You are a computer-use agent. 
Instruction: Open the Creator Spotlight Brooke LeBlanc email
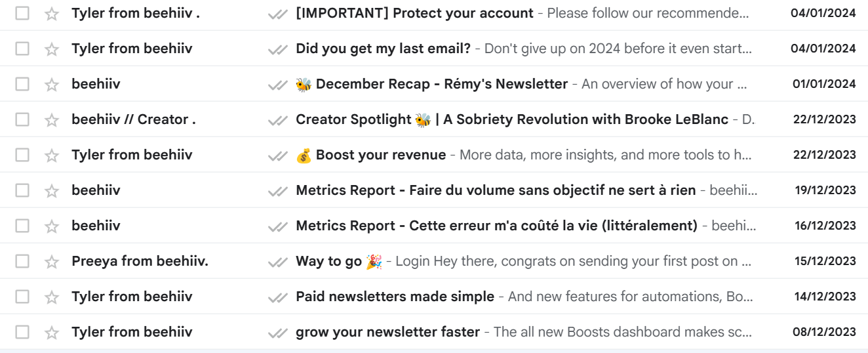(x=511, y=119)
